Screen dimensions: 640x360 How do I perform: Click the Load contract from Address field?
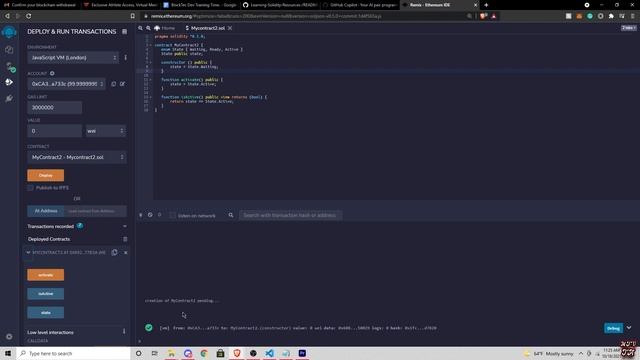95,211
